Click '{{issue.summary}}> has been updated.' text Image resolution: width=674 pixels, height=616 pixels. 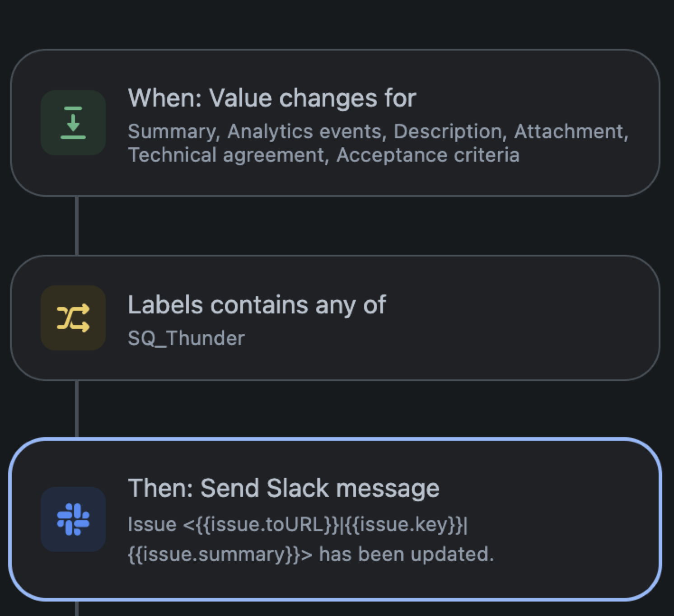[311, 554]
